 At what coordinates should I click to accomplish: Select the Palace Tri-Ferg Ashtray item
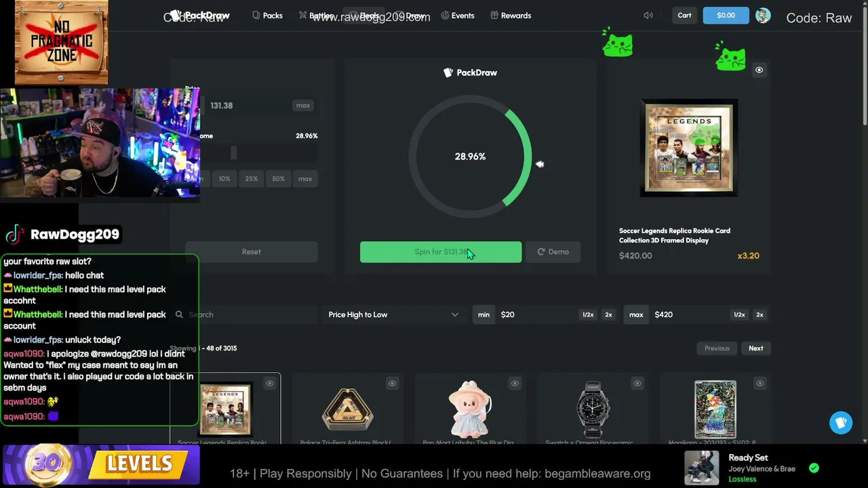348,410
